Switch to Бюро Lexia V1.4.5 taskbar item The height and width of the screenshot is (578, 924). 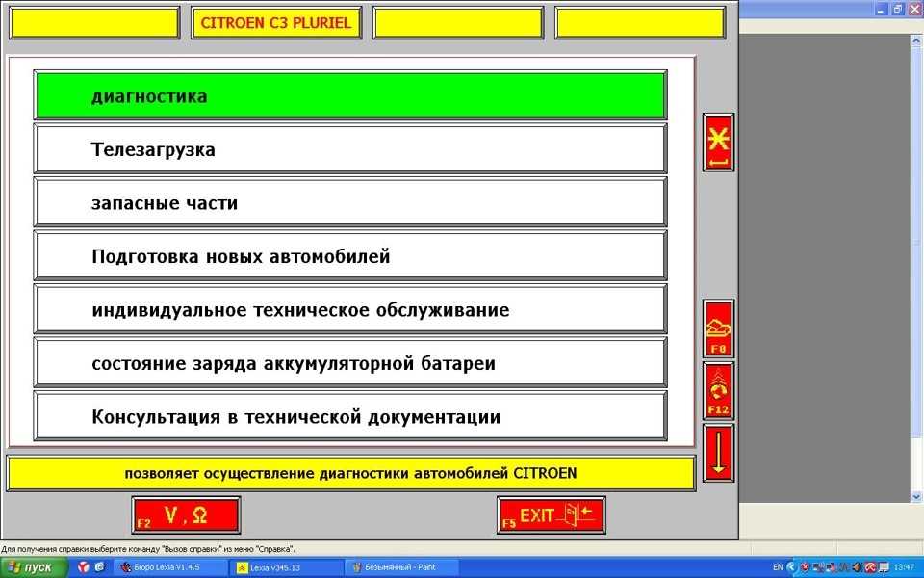[x=169, y=567]
